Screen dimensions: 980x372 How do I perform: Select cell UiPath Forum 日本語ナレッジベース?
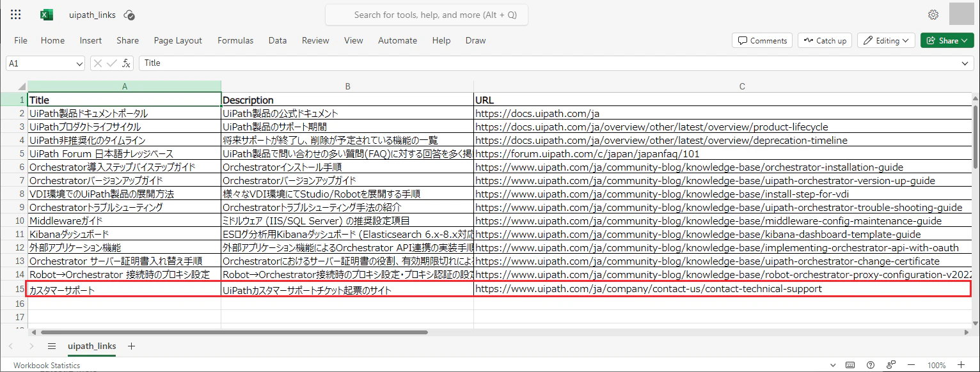124,153
